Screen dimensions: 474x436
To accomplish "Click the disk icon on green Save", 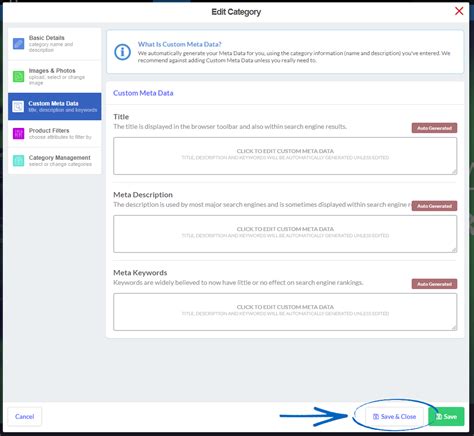I will click(x=439, y=417).
